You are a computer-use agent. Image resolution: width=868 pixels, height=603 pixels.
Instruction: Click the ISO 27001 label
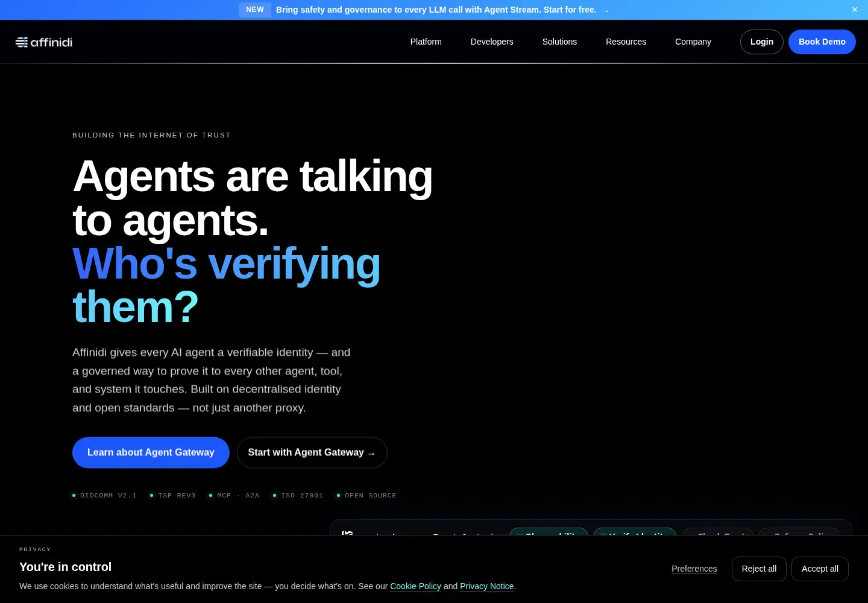point(298,495)
